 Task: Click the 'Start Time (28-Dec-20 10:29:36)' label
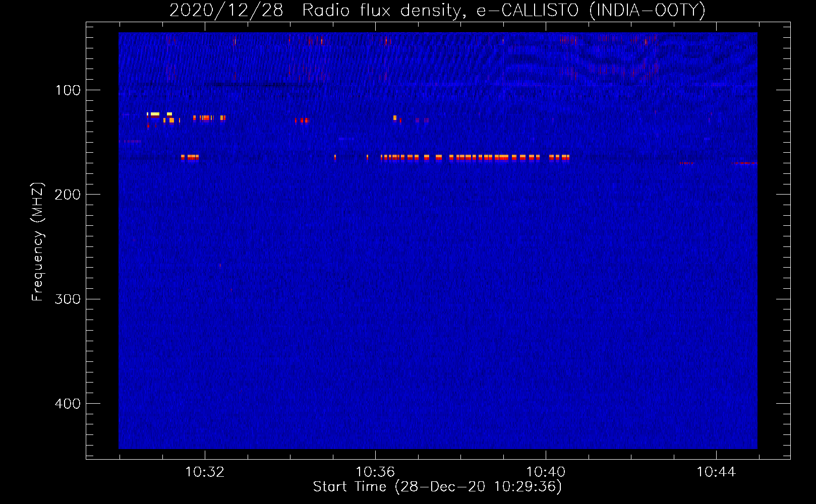pos(437,487)
